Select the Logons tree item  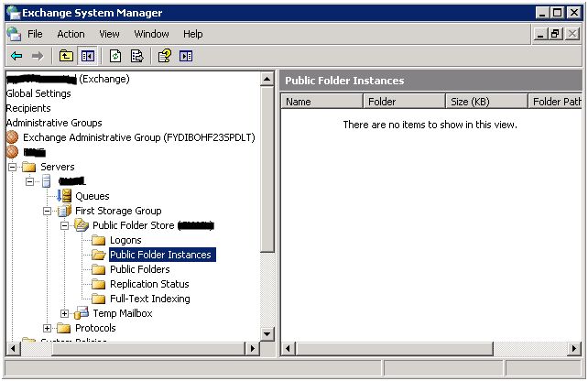pyautogui.click(x=125, y=240)
